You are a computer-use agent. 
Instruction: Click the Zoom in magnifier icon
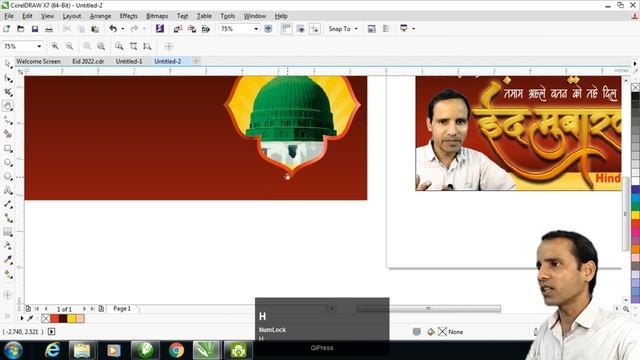(55, 47)
